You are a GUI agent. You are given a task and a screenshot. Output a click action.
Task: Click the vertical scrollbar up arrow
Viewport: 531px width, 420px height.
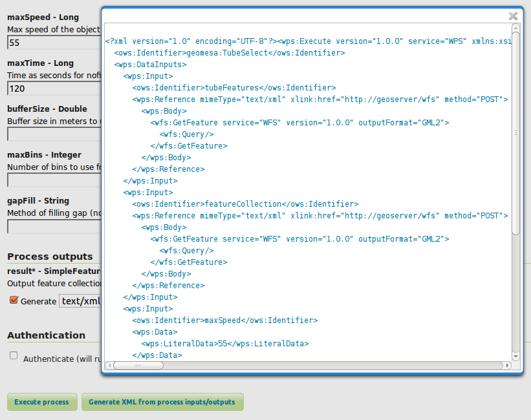(x=516, y=28)
